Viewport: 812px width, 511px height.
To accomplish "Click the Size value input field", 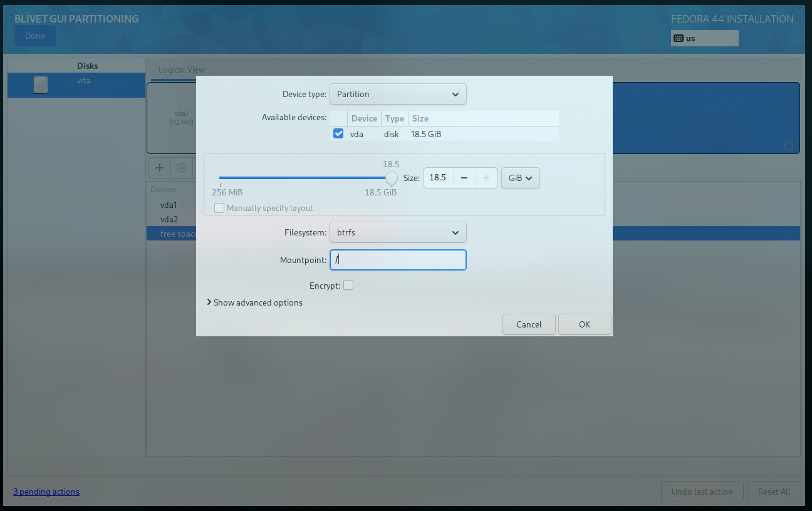I will coord(438,178).
